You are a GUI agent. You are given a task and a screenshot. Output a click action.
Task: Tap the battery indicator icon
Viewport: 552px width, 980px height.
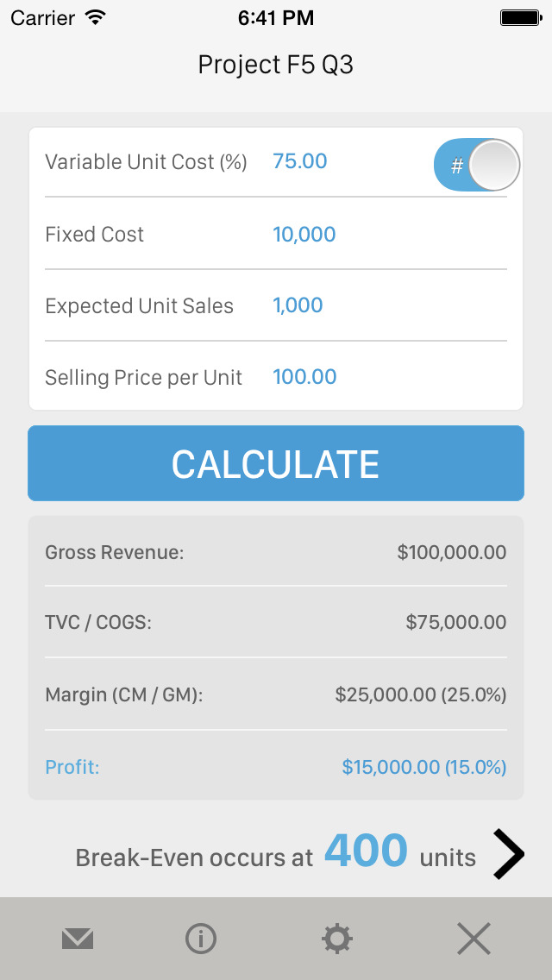click(519, 17)
